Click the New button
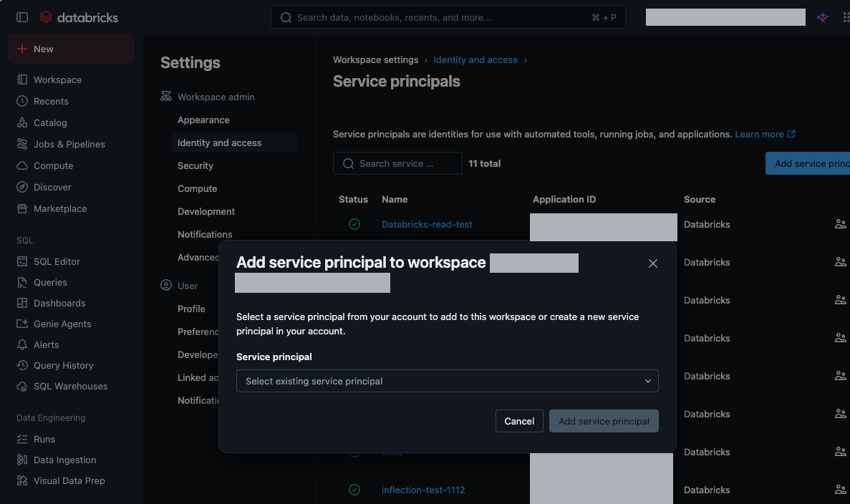850x504 pixels. tap(71, 49)
